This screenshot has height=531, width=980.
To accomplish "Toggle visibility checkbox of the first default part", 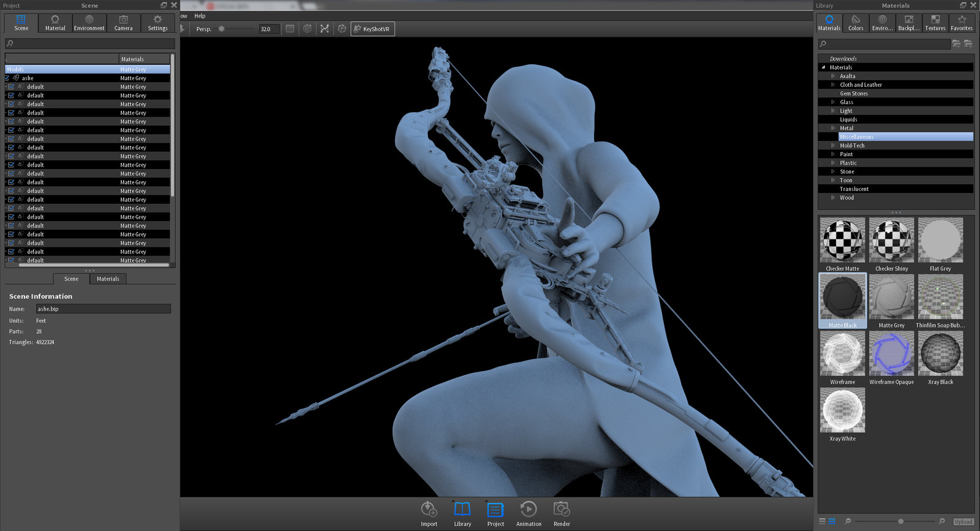I will [x=11, y=86].
